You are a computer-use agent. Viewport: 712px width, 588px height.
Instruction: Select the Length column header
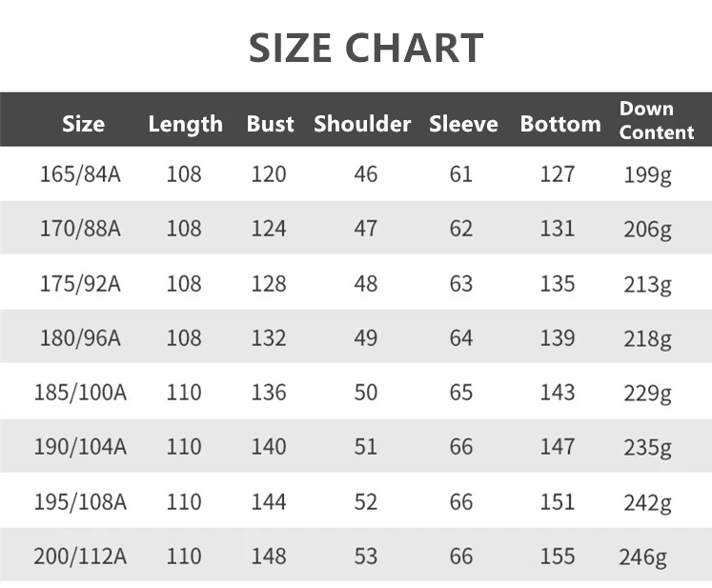185,124
